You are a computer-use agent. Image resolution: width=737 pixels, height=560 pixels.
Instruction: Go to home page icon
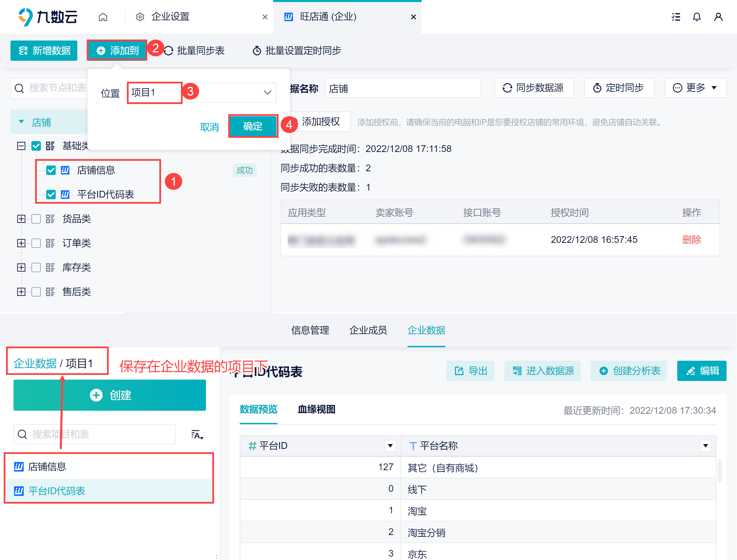pos(103,17)
